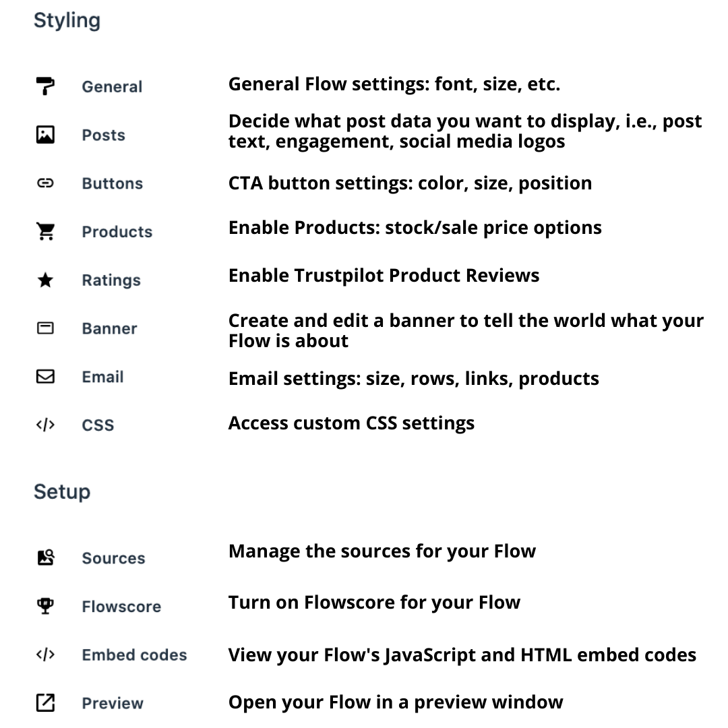Select the Flowscore menu label
This screenshot has width=728, height=728.
tap(121, 607)
